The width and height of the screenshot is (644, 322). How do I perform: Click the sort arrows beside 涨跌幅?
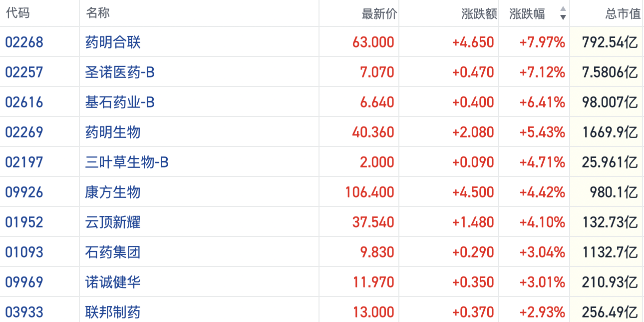click(x=563, y=13)
